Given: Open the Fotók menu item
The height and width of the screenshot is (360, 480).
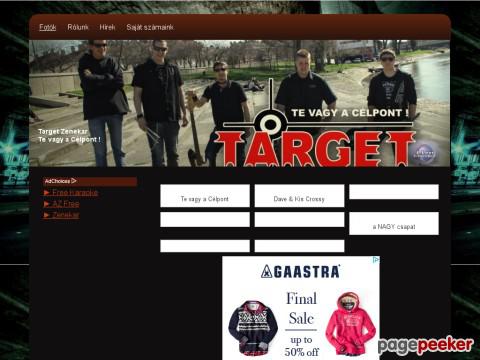Looking at the screenshot, I should [48, 27].
